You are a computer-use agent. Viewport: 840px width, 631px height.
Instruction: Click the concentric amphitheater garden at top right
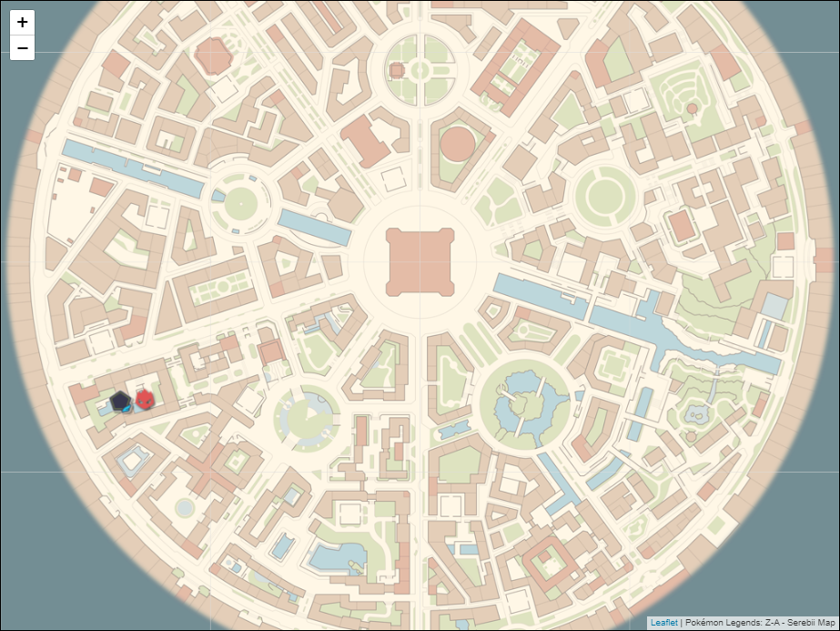click(689, 96)
